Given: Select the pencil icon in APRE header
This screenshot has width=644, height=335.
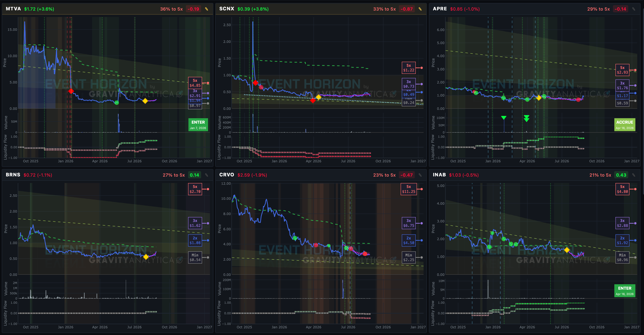Looking at the screenshot, I should [633, 9].
